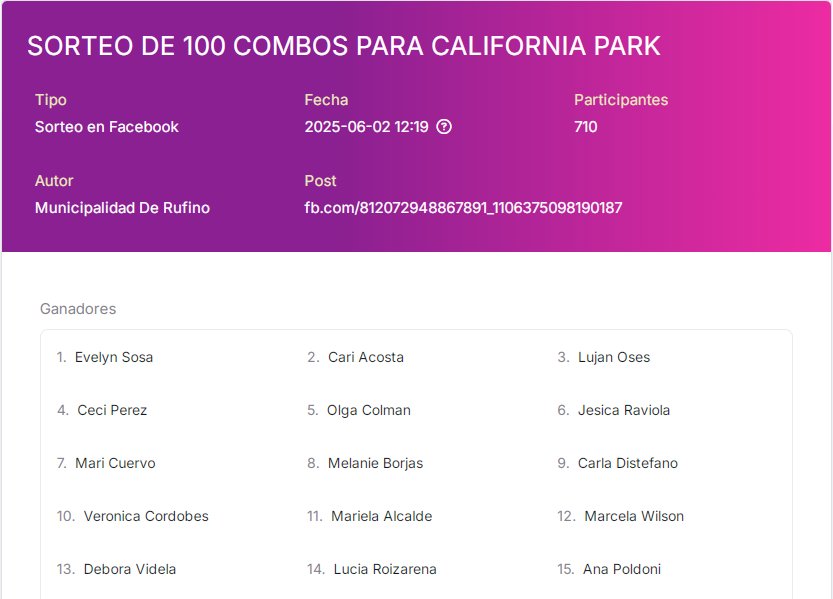Choose winner Melanie Borjas
This screenshot has width=833, height=599.
click(375, 463)
